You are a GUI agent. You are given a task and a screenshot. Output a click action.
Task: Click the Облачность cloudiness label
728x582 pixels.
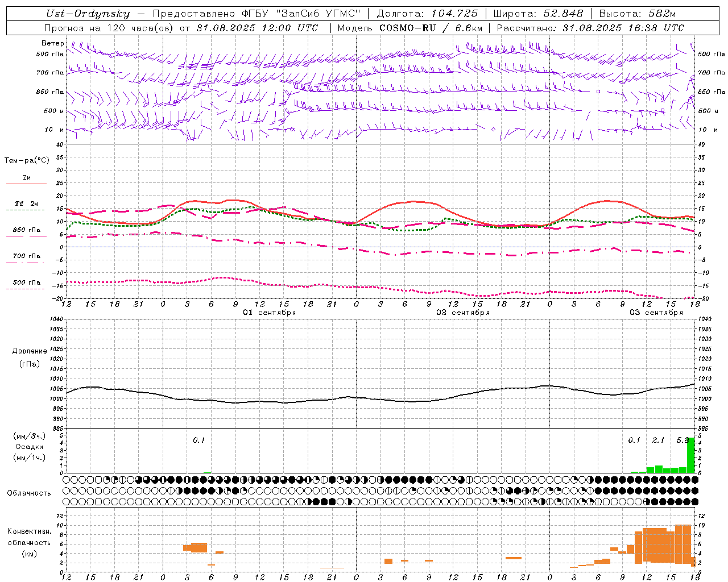click(x=29, y=493)
